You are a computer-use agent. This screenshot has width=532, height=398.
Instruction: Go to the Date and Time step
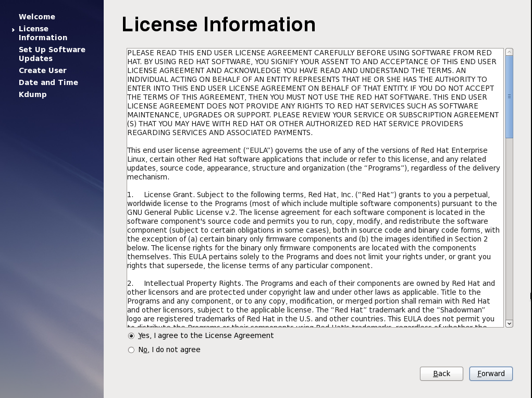48,82
